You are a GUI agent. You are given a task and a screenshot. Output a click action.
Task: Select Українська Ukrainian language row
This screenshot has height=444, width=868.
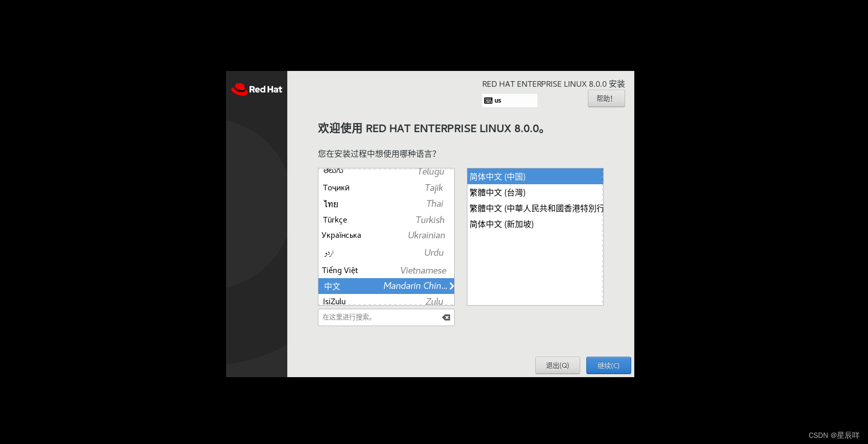click(x=386, y=235)
